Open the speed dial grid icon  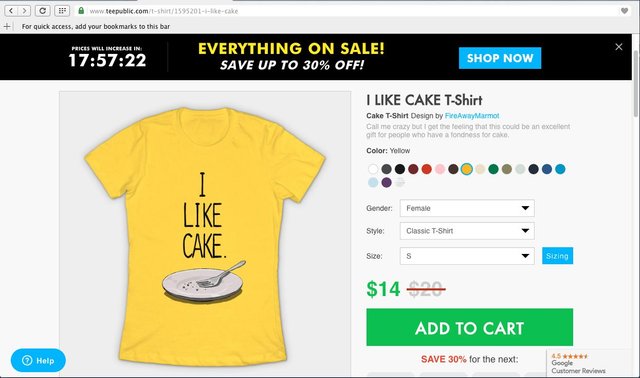(62, 11)
